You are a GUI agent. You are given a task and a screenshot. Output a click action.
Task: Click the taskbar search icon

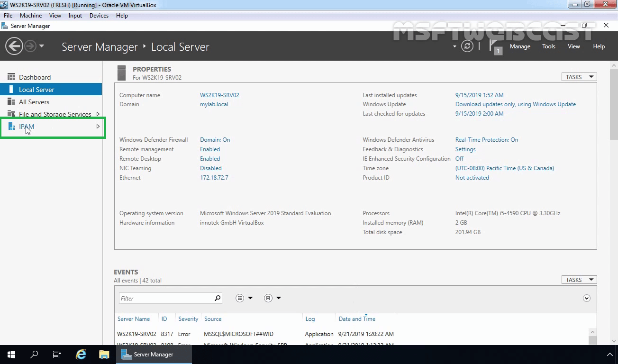coord(34,355)
